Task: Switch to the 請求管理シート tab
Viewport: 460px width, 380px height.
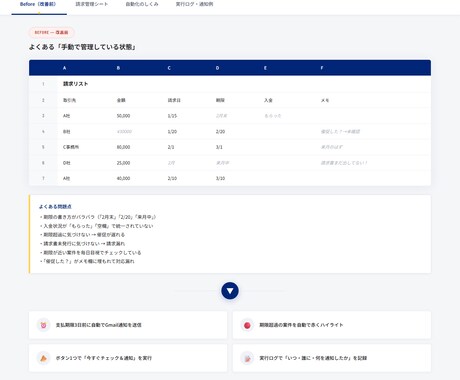Action: click(x=92, y=5)
